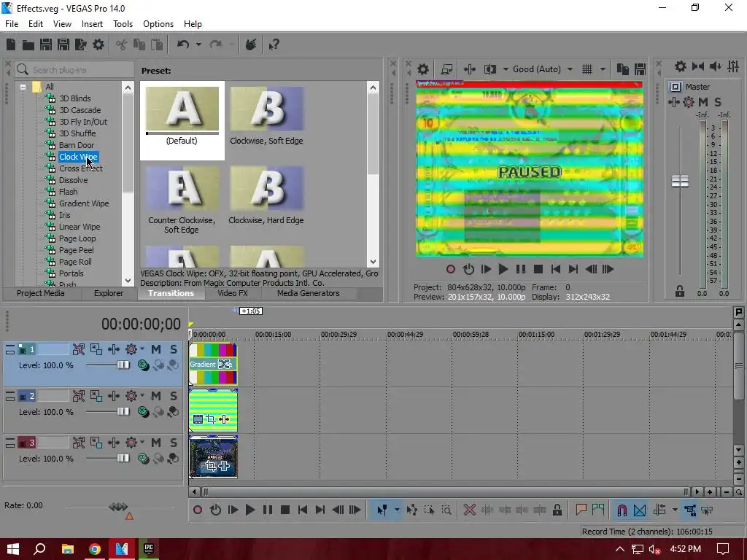Viewport: 747px width, 560px height.
Task: Click the Search plug-ins field
Action: pyautogui.click(x=74, y=69)
